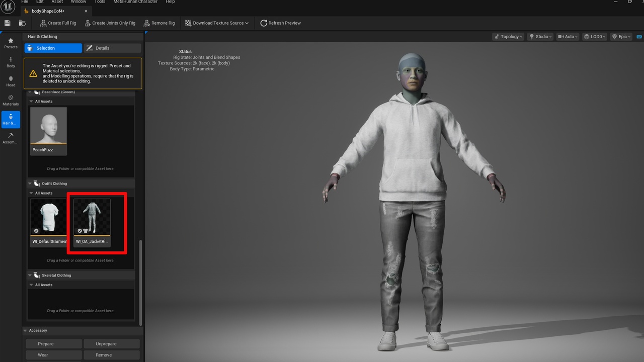Open the File menu

point(25,2)
